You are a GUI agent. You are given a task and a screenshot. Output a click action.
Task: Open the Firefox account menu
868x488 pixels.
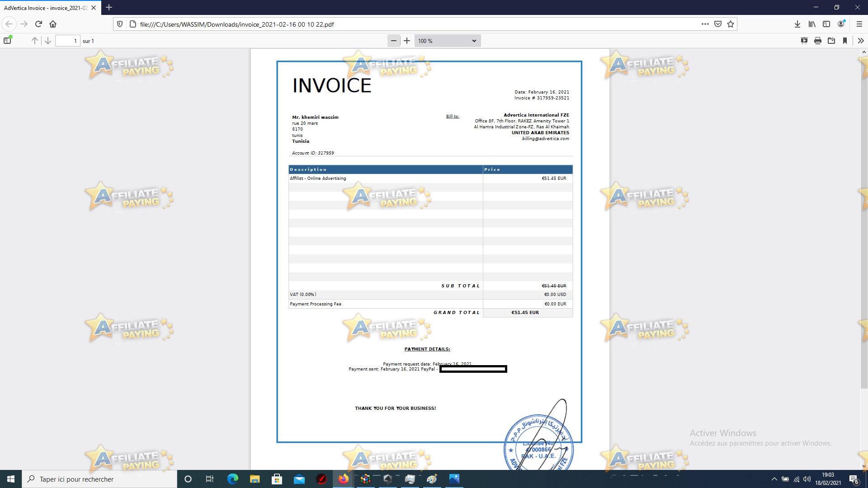(x=841, y=24)
